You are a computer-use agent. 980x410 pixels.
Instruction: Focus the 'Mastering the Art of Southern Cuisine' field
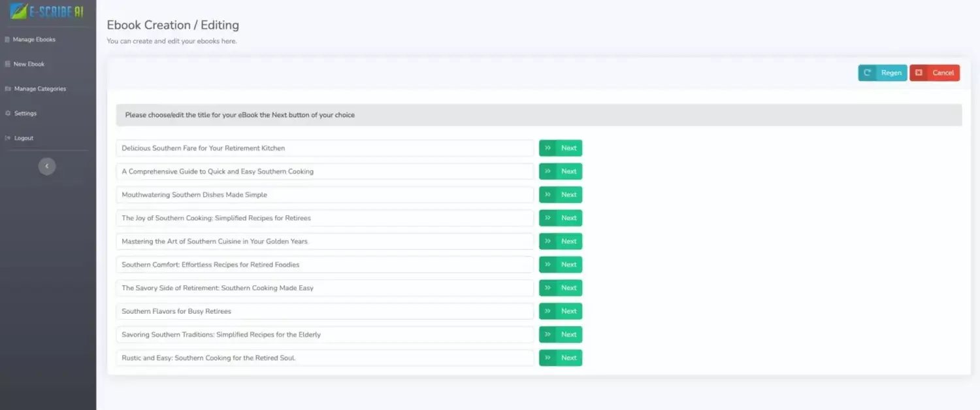tap(325, 241)
